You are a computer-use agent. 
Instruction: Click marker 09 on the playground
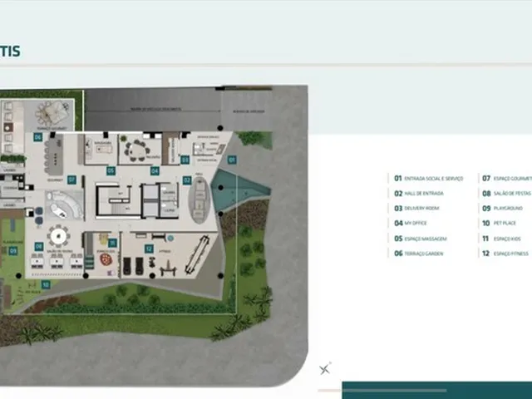[13, 251]
